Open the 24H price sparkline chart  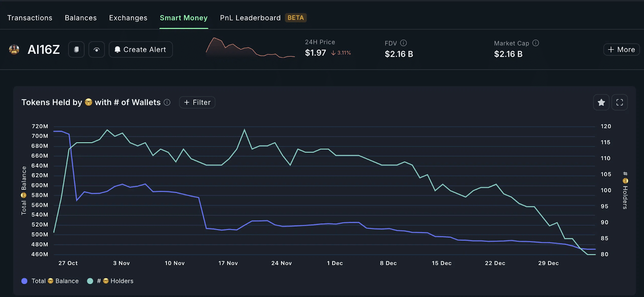tap(250, 48)
